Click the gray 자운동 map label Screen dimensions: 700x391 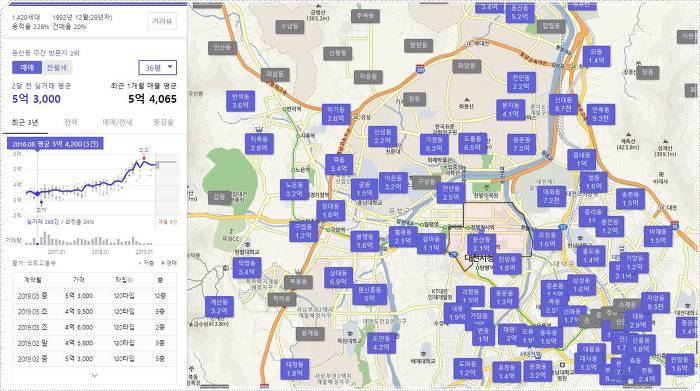click(369, 76)
